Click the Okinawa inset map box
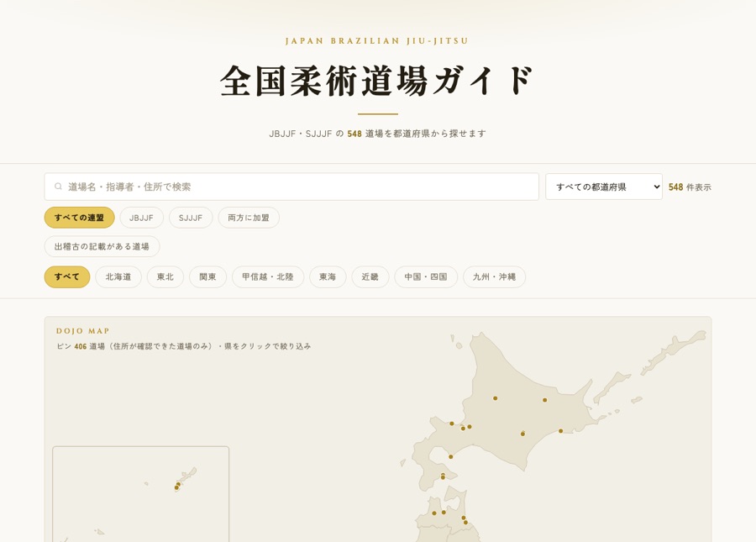 pyautogui.click(x=141, y=494)
